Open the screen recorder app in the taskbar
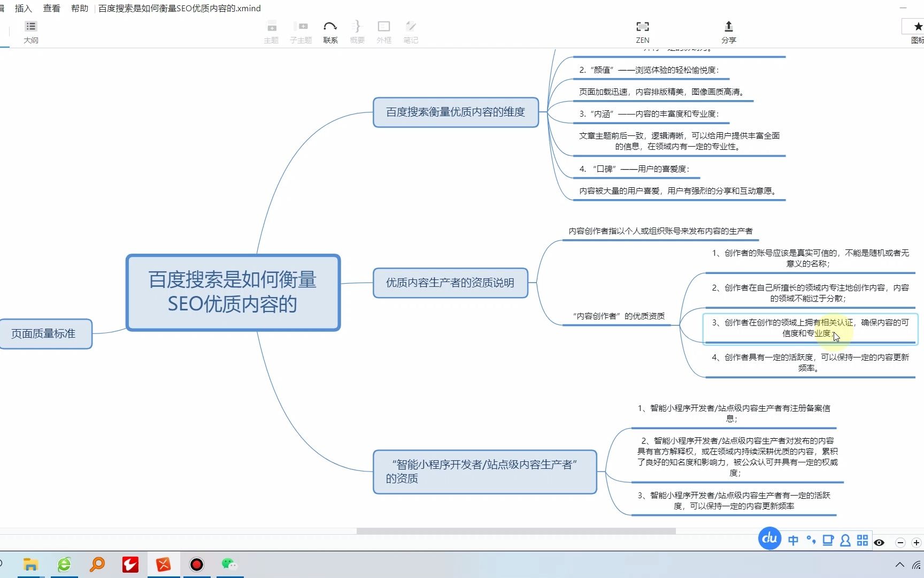This screenshot has height=578, width=924. (x=197, y=565)
